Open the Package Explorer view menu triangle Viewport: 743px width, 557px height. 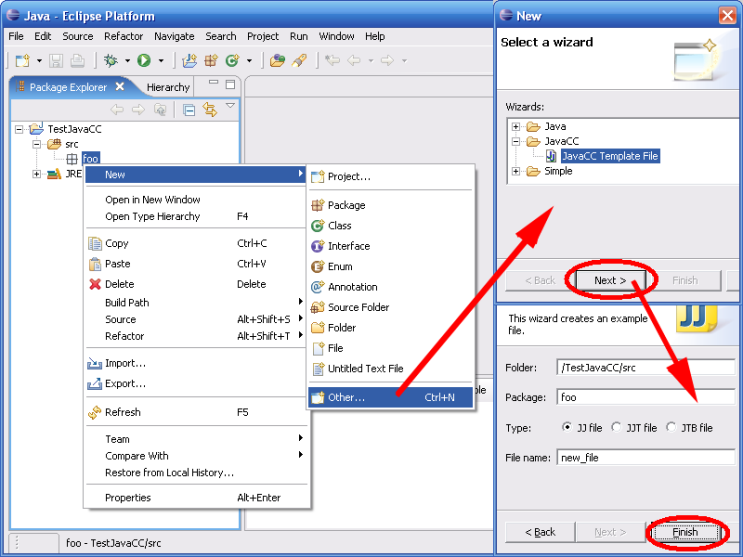point(230,106)
